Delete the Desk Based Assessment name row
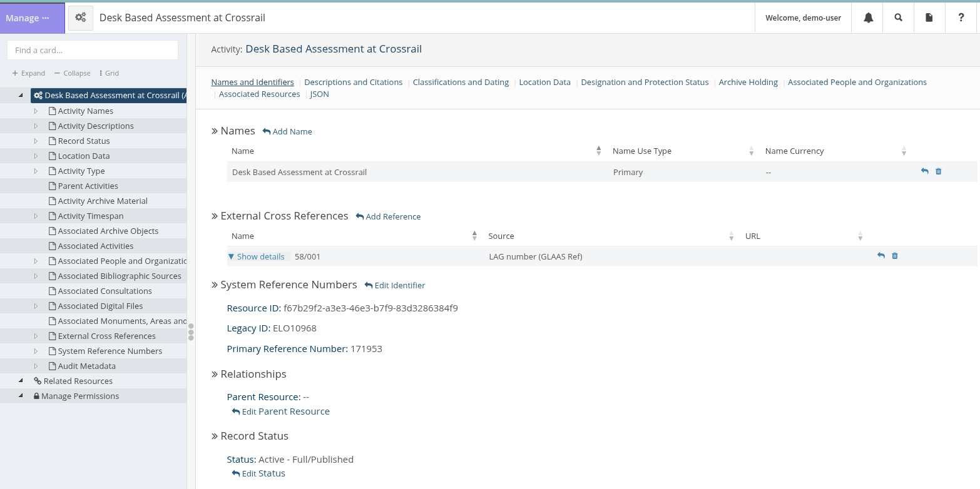 (938, 171)
